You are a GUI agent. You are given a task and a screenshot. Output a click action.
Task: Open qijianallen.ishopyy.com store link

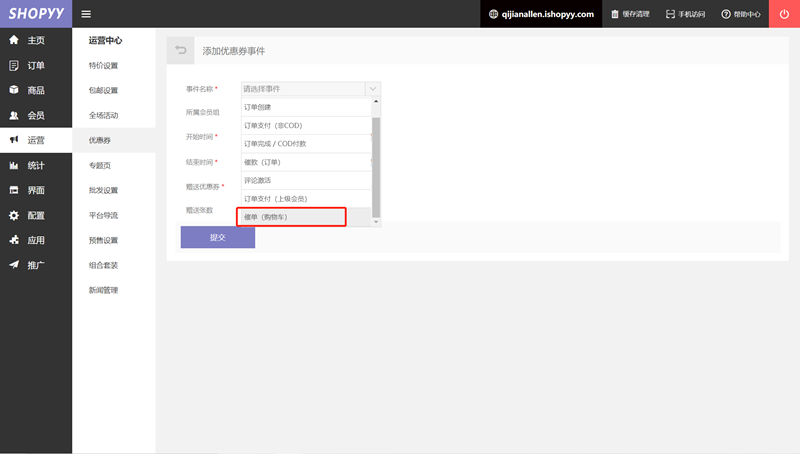coord(541,14)
